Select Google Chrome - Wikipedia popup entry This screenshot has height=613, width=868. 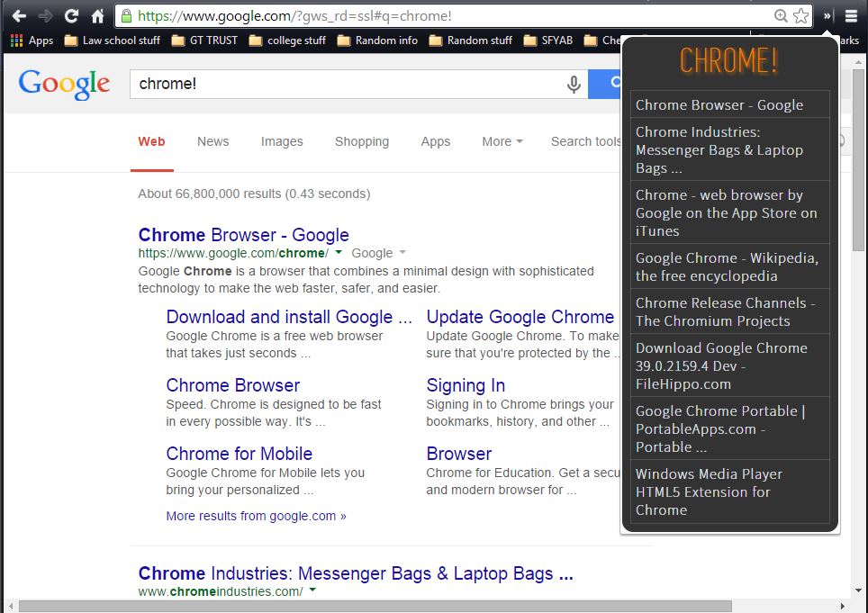click(x=730, y=266)
